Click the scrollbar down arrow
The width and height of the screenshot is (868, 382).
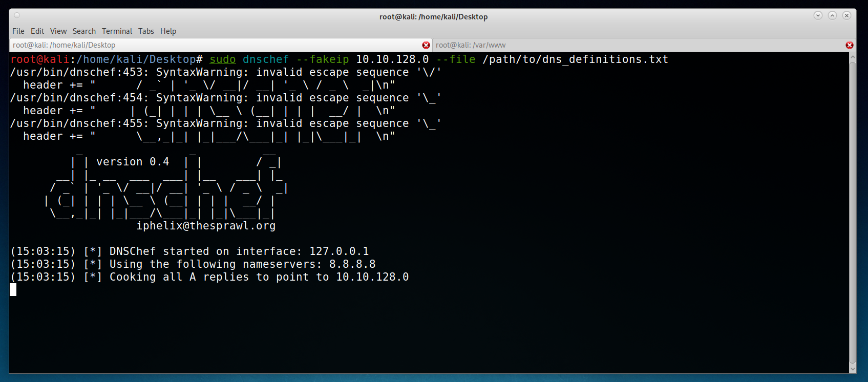click(x=852, y=369)
